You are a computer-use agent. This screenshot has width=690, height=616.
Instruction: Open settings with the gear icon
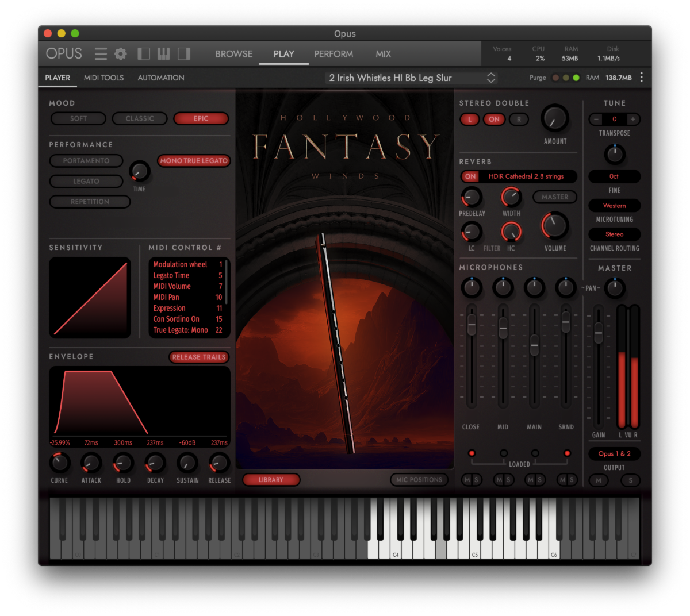121,54
